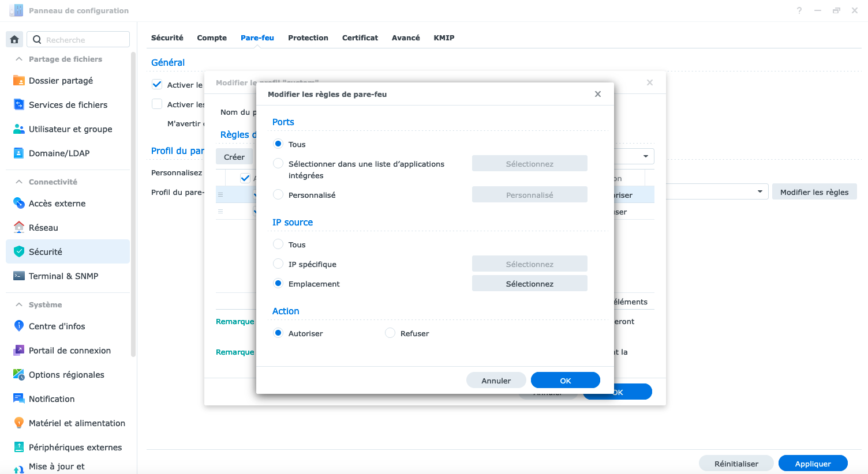The image size is (868, 474).
Task: Collapse the Partage de fichiers section
Action: point(19,59)
